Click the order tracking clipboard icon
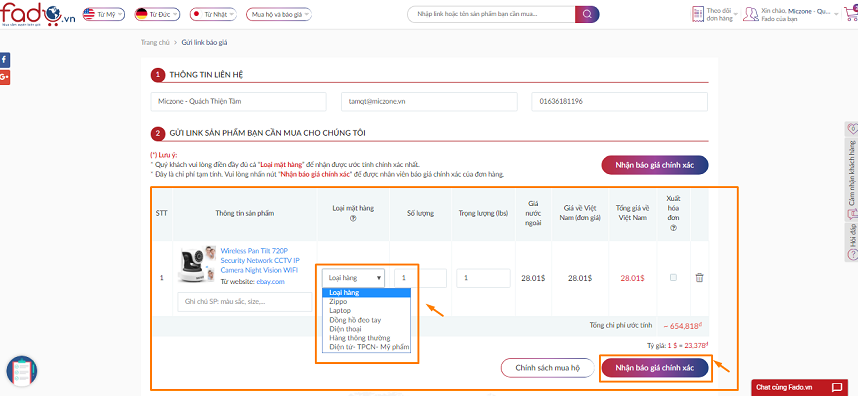 click(698, 14)
